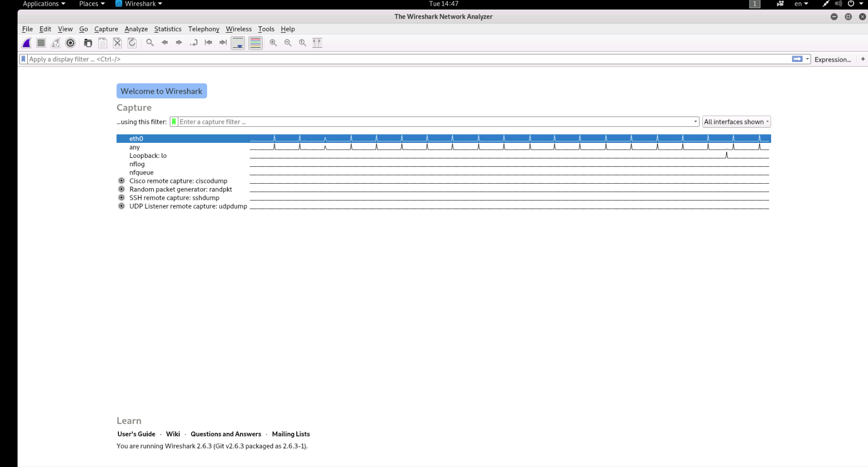Open the File menu
Image resolution: width=868 pixels, height=467 pixels.
tap(27, 29)
